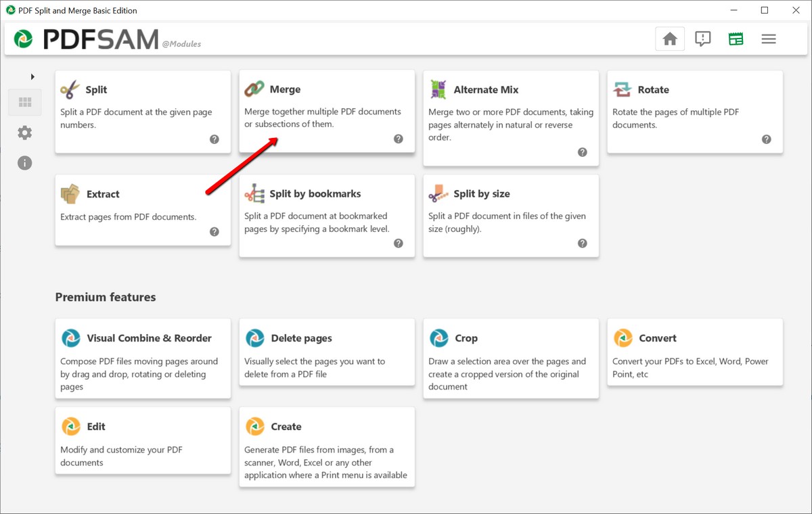The image size is (812, 514).
Task: Open the About info icon in sidebar
Action: pos(25,163)
